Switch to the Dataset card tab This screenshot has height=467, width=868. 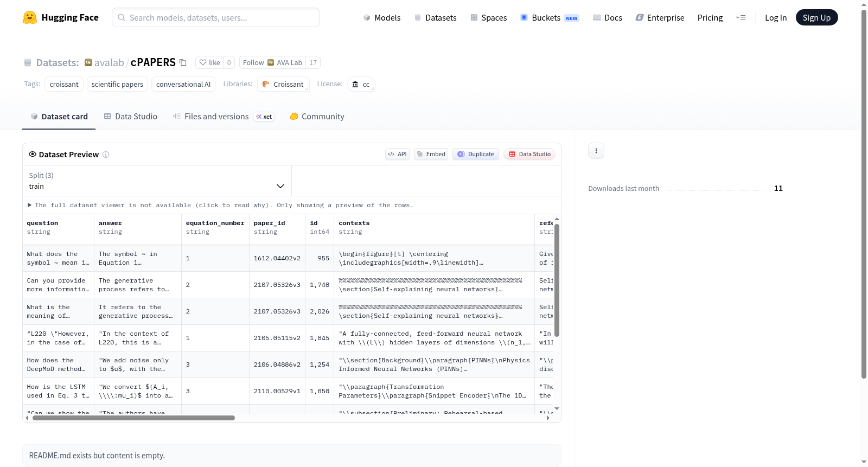pyautogui.click(x=59, y=117)
